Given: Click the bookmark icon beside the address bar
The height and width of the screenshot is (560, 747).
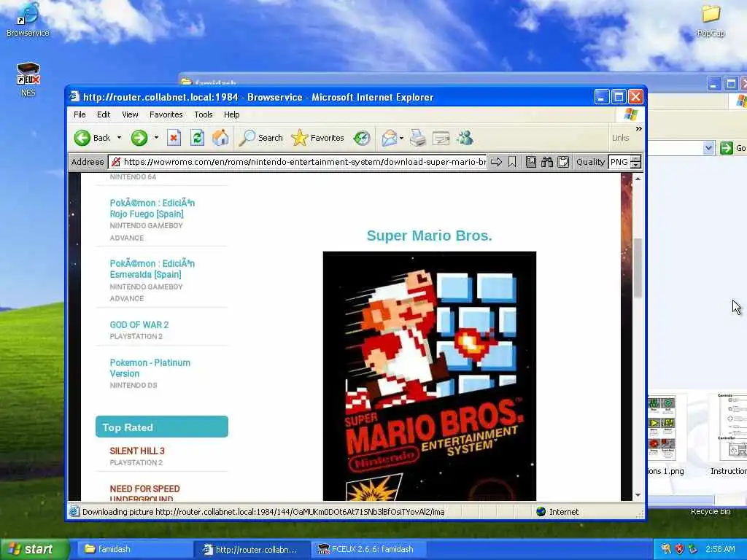Looking at the screenshot, I should (512, 162).
